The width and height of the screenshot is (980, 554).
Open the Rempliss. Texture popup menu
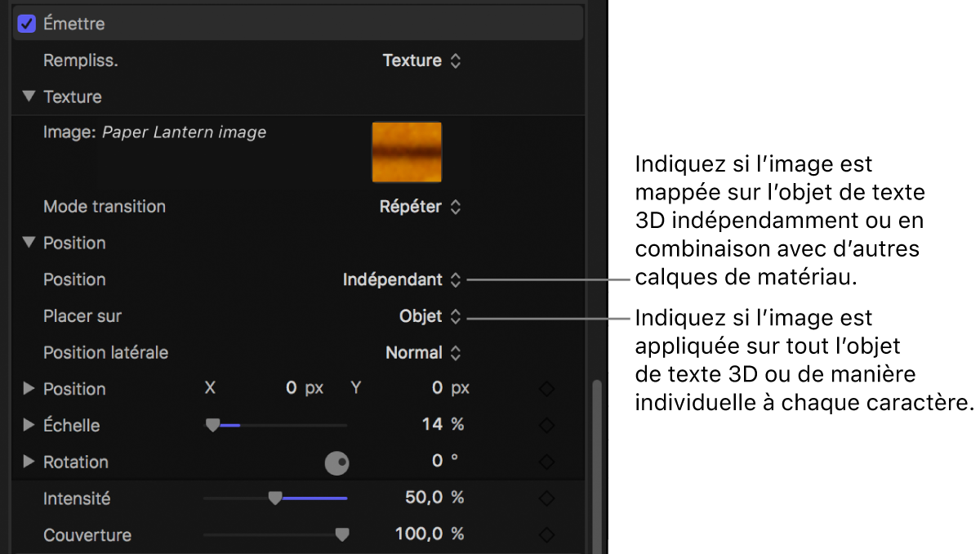tap(421, 60)
